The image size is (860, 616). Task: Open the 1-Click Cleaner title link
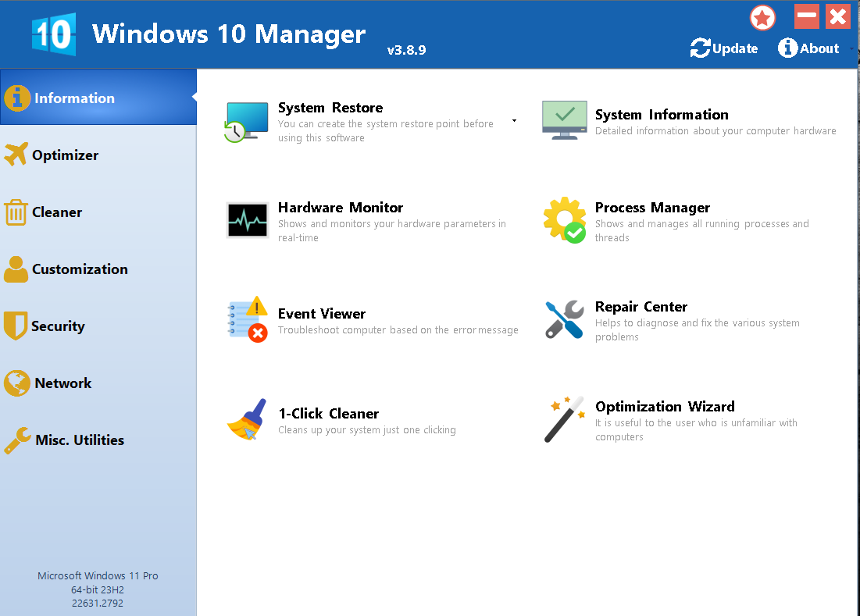coord(329,413)
